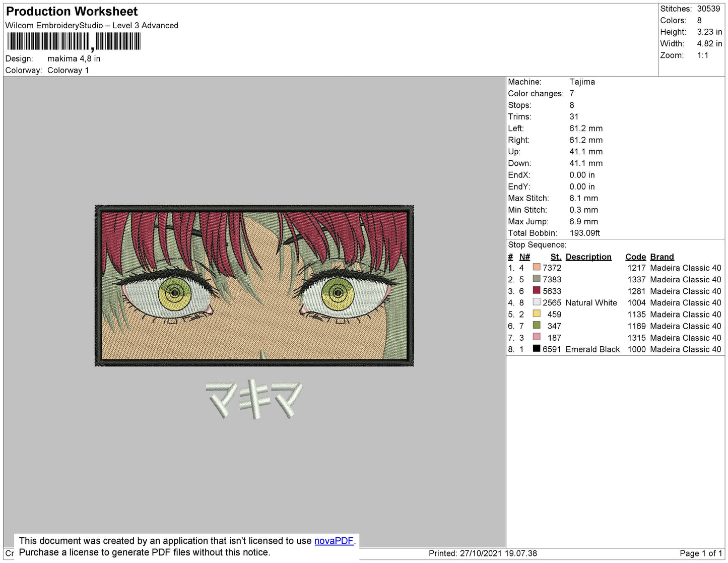Click the Min Stitch value '0.3 mm'
Viewport: 728px width, 563px height.
pos(583,210)
